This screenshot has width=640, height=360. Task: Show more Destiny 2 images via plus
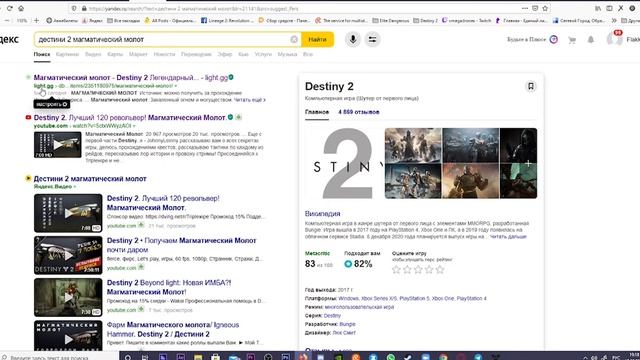click(528, 163)
